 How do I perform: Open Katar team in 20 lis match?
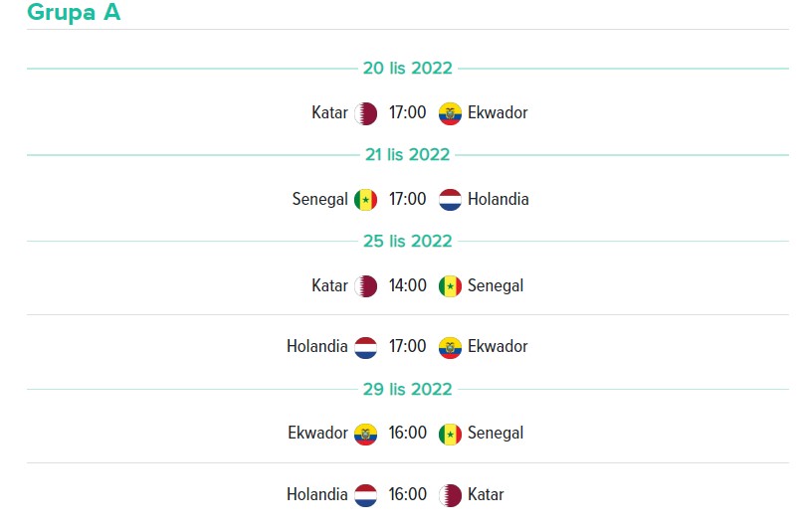pyautogui.click(x=329, y=112)
